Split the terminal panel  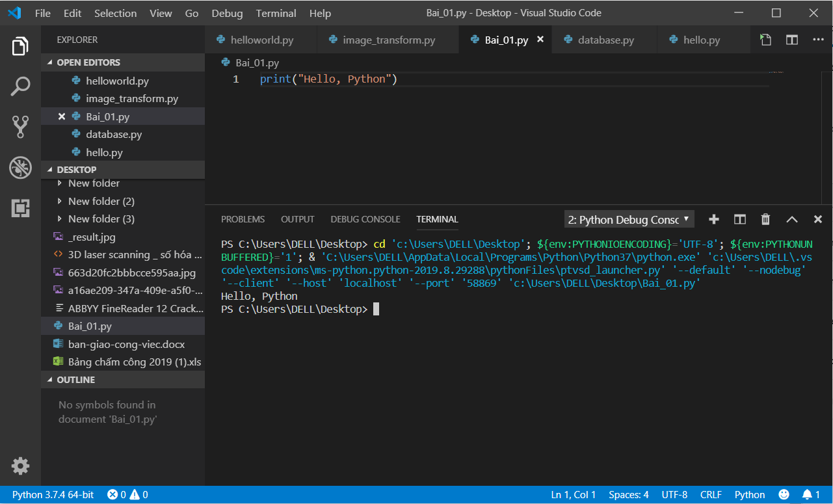click(740, 219)
